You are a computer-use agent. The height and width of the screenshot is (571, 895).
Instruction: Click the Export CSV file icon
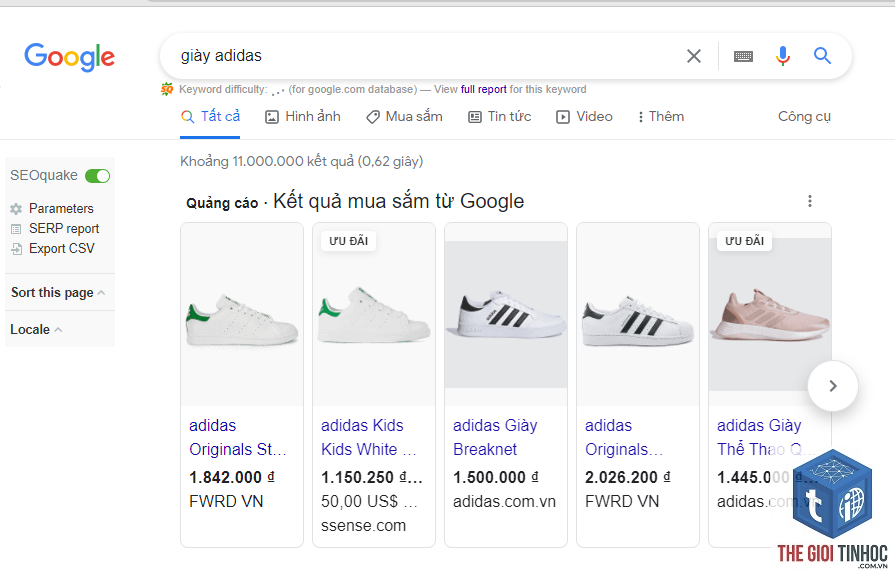17,249
